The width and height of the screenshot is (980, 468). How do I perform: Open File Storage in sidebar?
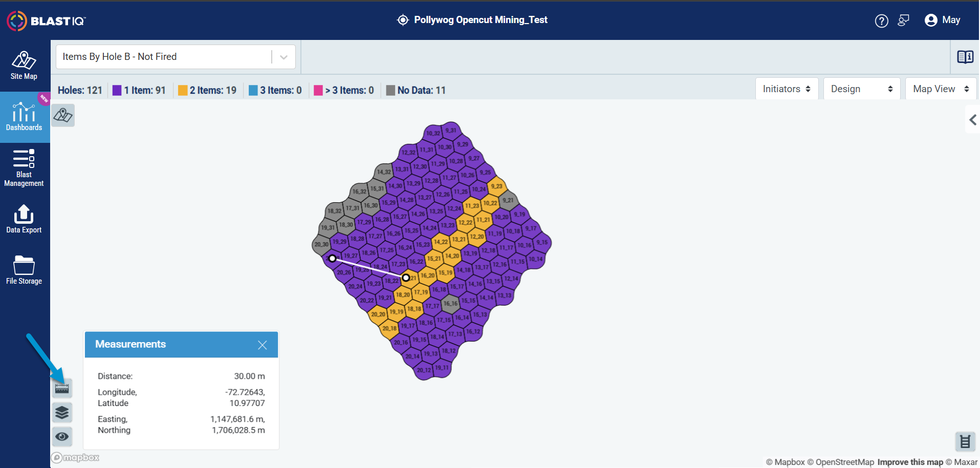tap(24, 270)
